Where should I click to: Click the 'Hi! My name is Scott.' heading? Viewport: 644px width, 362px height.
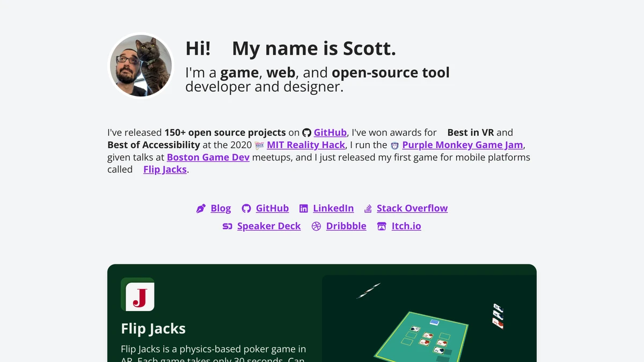pos(290,49)
